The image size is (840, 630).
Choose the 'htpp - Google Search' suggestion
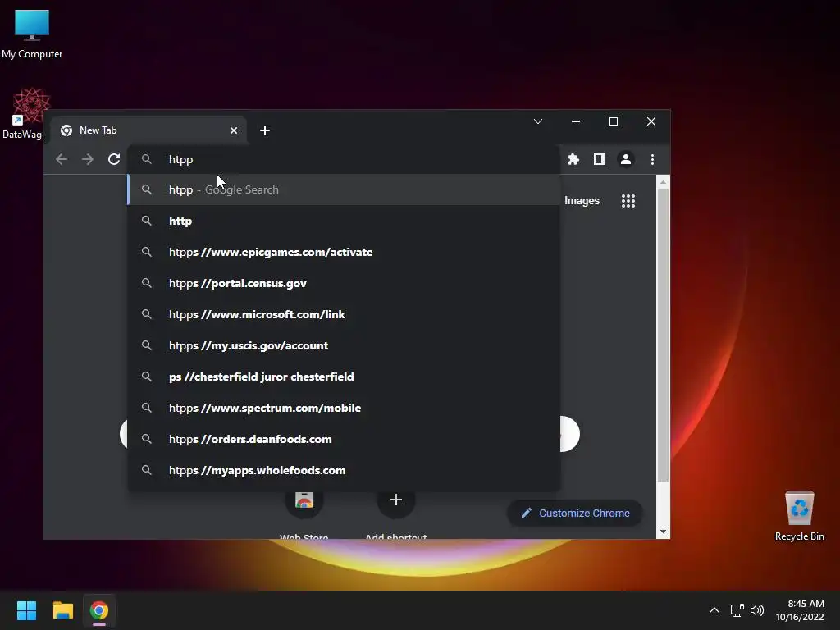click(x=344, y=189)
